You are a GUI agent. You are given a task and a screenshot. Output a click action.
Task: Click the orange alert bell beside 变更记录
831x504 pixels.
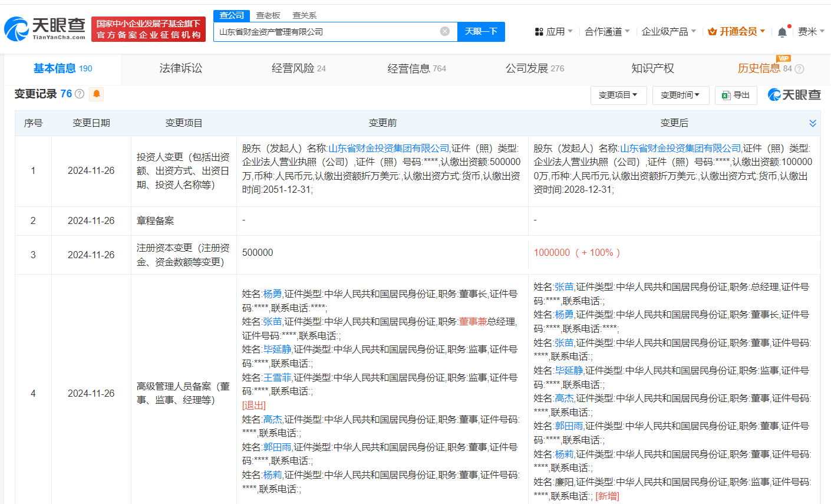(97, 94)
